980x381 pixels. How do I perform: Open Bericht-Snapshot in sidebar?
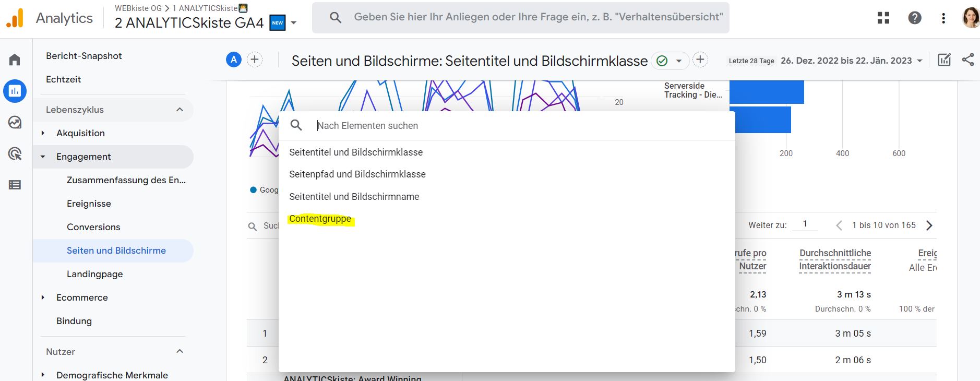[83, 56]
